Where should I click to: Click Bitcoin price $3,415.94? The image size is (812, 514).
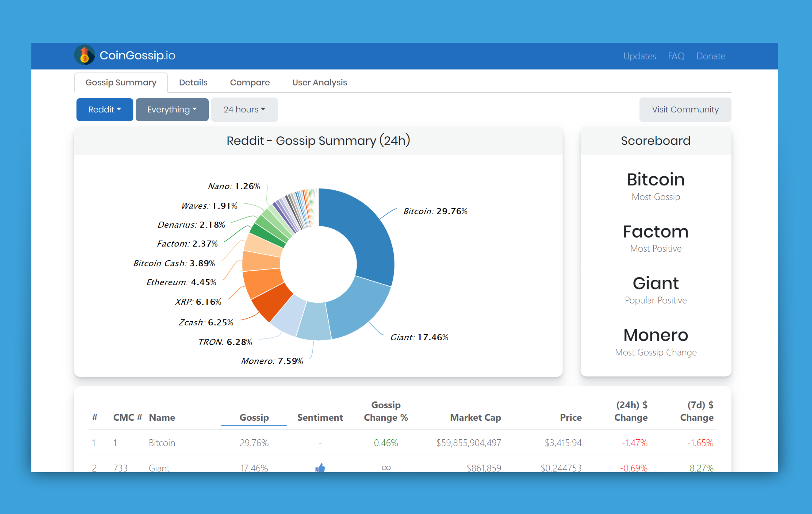pyautogui.click(x=563, y=443)
